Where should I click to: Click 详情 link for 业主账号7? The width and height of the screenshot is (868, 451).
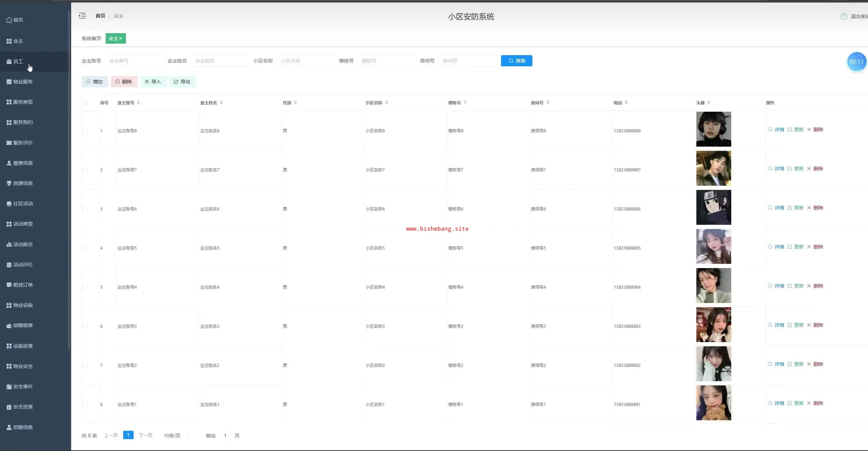tap(779, 169)
